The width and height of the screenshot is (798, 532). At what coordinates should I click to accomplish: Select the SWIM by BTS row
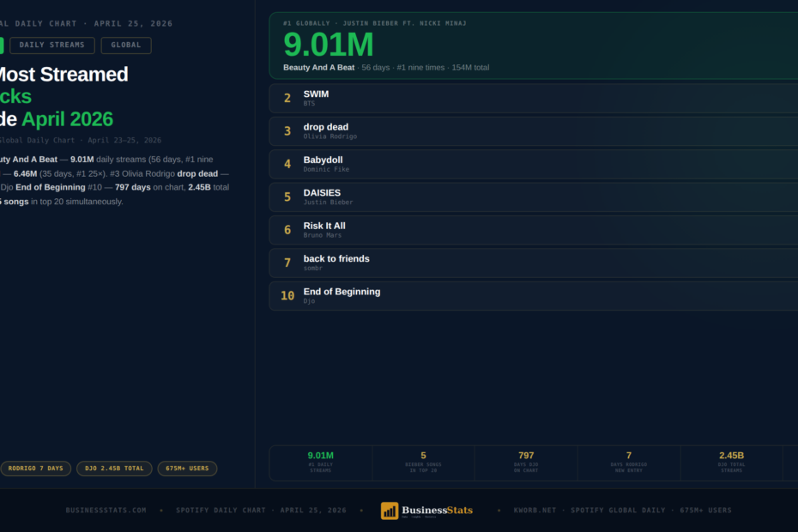pos(534,99)
